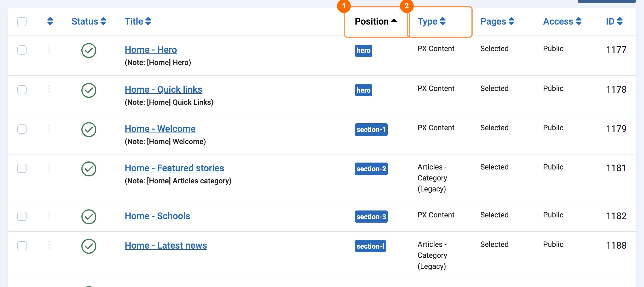Open the Home - Latest news module
644x287 pixels.
pyautogui.click(x=166, y=245)
